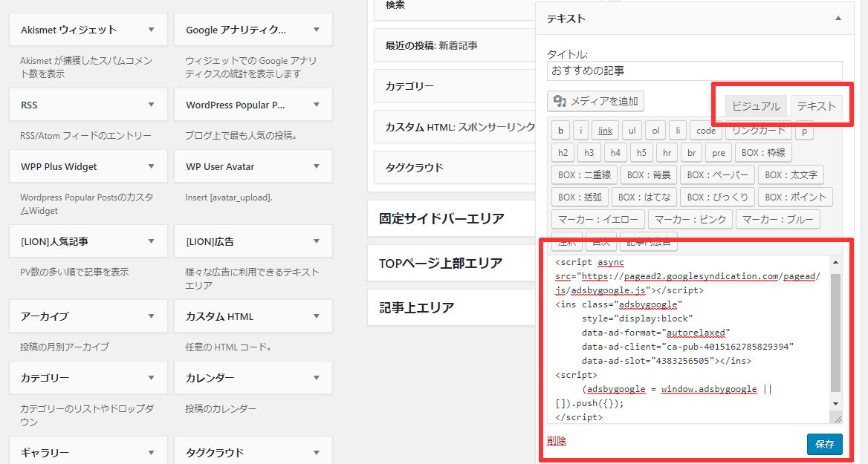Click the pre quicktag button
Image resolution: width=868 pixels, height=464 pixels.
[719, 153]
